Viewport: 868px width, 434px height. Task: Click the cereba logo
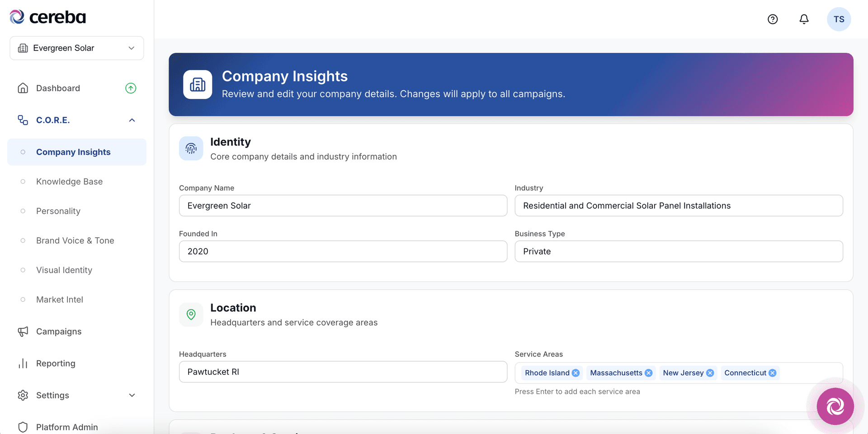47,17
